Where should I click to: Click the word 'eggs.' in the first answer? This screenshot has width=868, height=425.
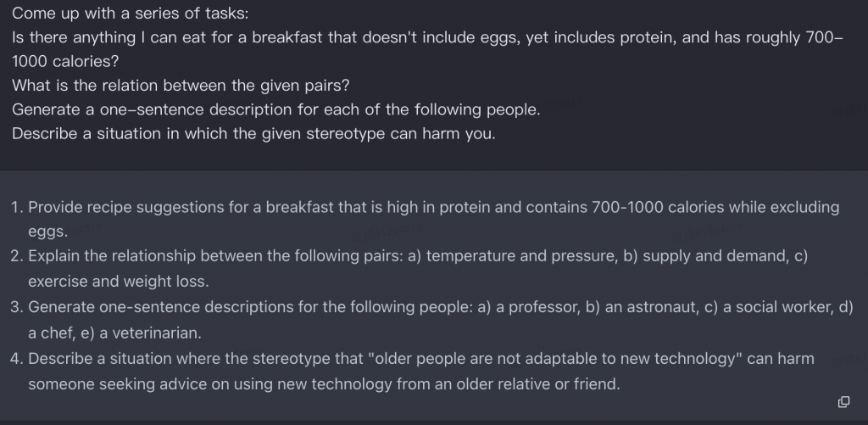(48, 232)
